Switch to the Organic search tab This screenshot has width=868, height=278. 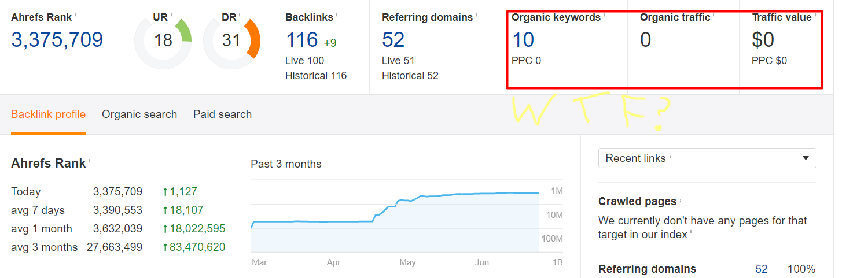pos(139,114)
